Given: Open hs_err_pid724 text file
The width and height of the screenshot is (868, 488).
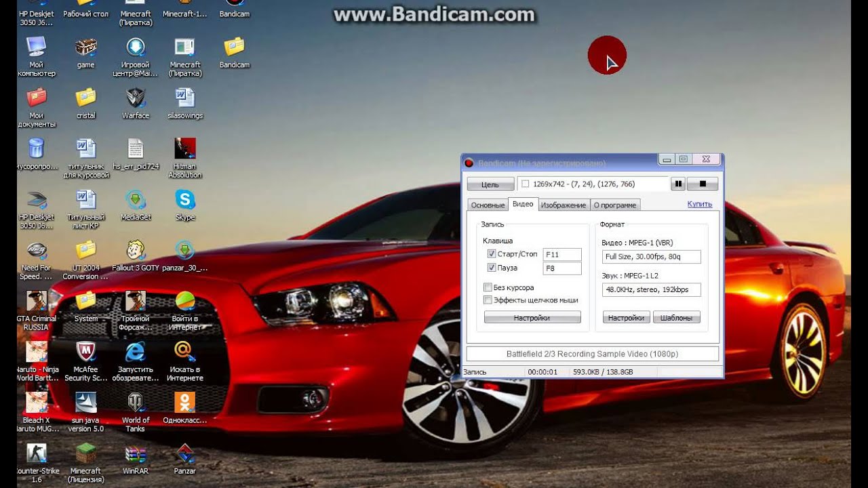Looking at the screenshot, I should pyautogui.click(x=136, y=154).
